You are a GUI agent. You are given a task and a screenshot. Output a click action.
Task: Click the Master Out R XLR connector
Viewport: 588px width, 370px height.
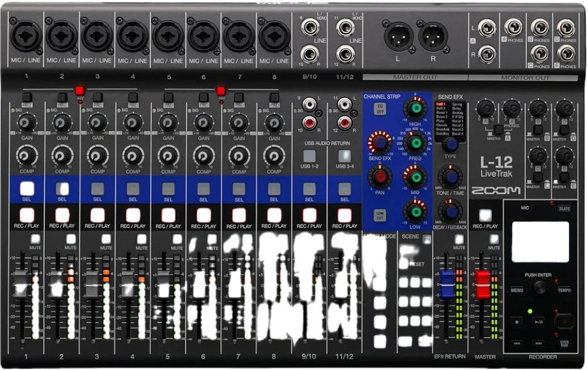click(x=433, y=37)
